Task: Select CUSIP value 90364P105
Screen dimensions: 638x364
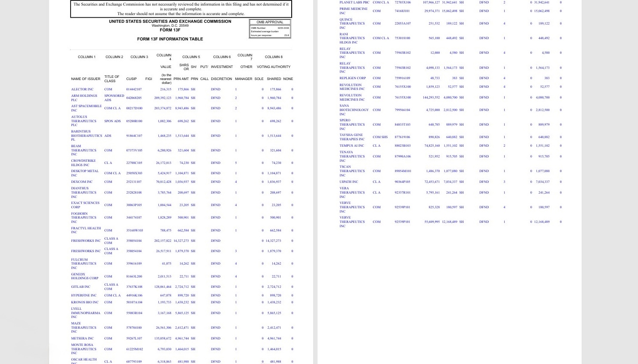Action: (403, 182)
